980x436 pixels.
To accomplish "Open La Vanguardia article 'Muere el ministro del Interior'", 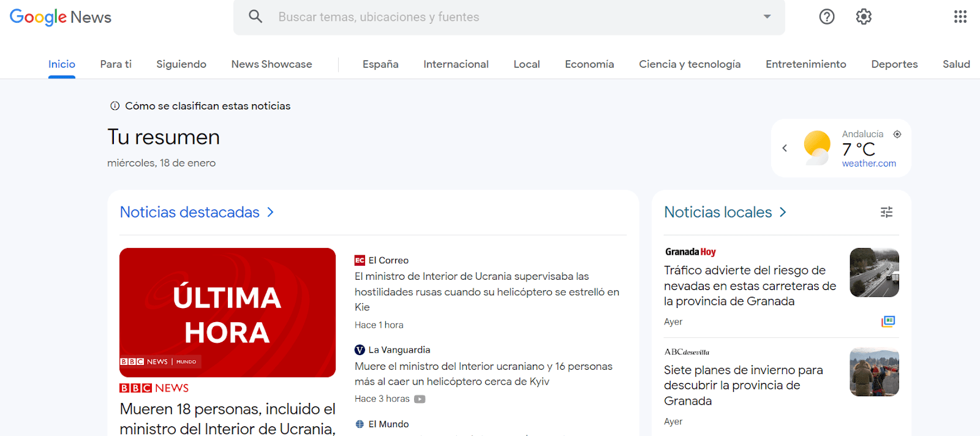I will click(483, 374).
